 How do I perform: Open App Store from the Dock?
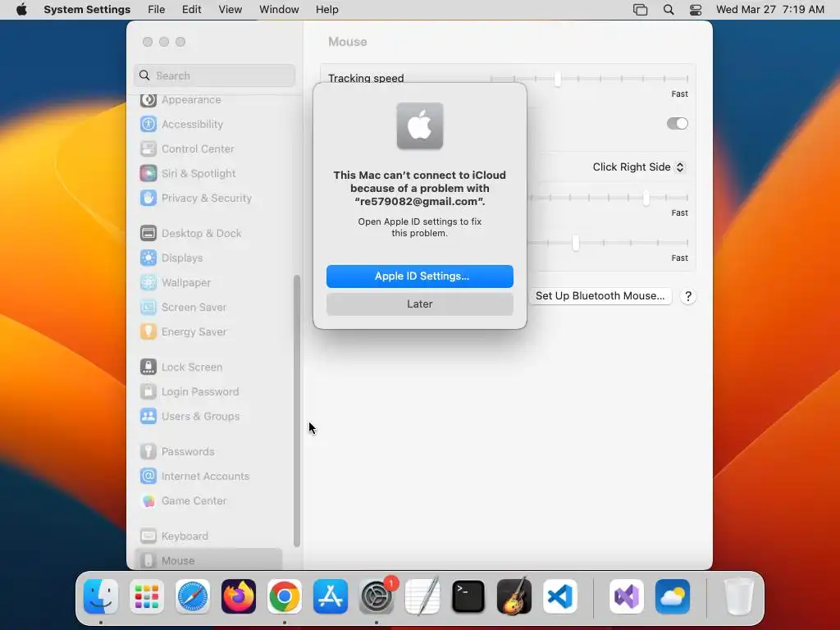pyautogui.click(x=331, y=596)
